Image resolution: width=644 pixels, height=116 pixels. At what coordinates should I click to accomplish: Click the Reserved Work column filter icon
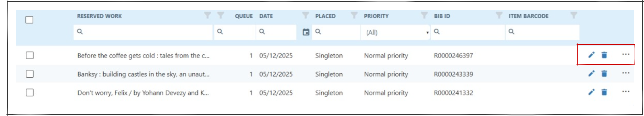click(x=207, y=15)
